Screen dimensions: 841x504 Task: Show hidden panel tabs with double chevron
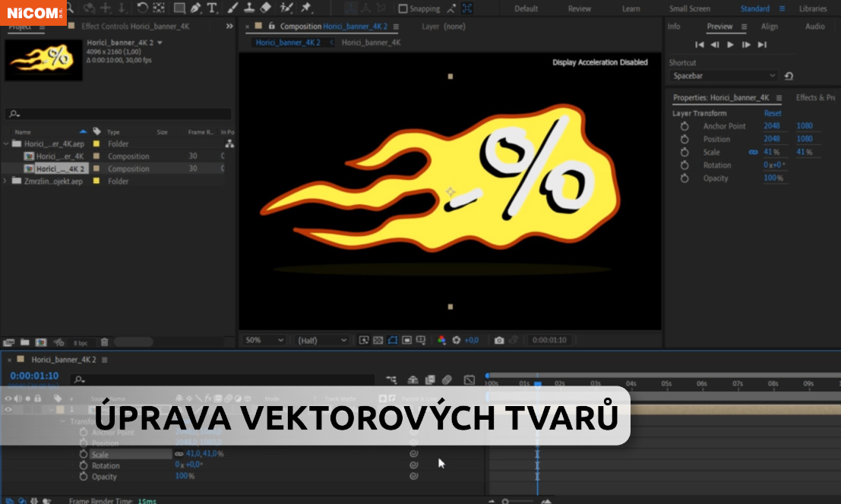229,26
